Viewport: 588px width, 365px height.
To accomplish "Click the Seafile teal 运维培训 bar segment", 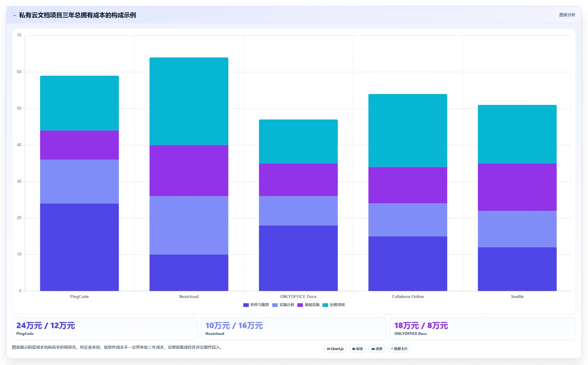I will click(517, 134).
